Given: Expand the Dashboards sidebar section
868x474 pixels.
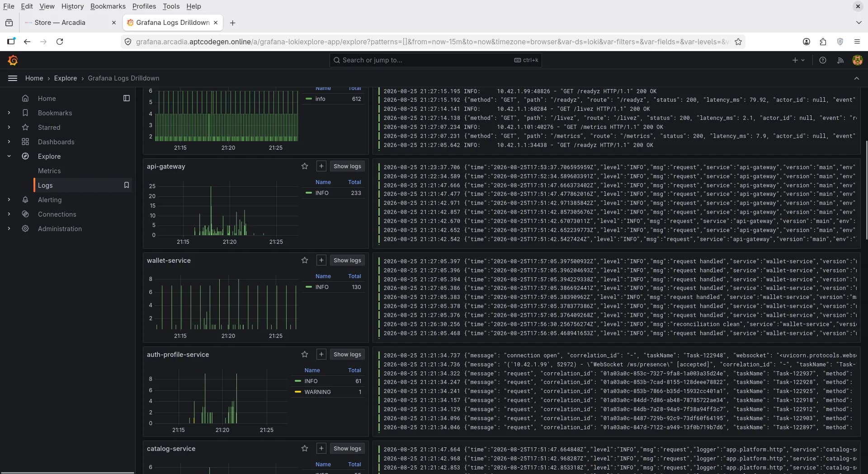Looking at the screenshot, I should pyautogui.click(x=9, y=142).
